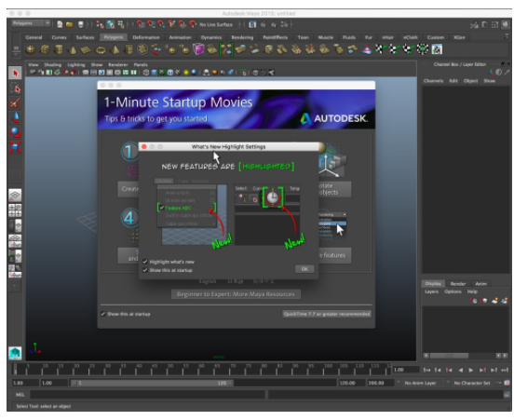The image size is (514, 420).
Task: Click the playback end field 120.00
Action: [x=351, y=383]
